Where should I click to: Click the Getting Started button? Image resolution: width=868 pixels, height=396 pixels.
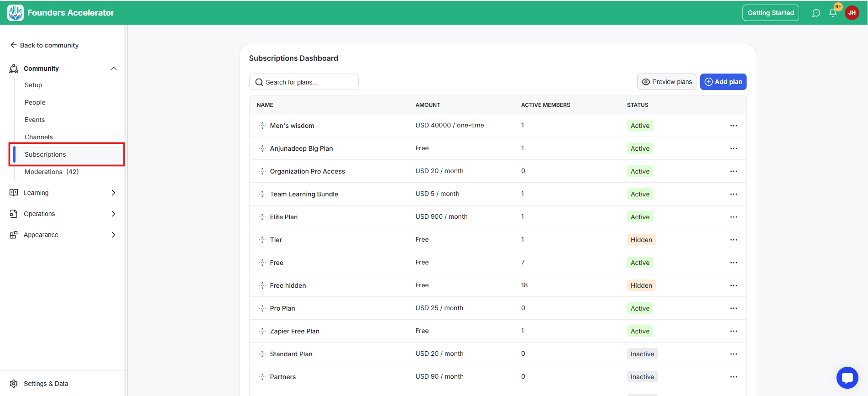[770, 13]
